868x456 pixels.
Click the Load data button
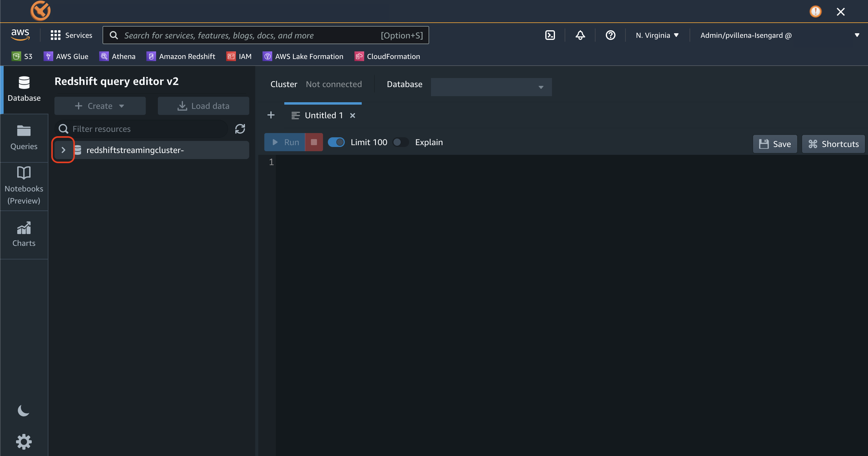[203, 106]
